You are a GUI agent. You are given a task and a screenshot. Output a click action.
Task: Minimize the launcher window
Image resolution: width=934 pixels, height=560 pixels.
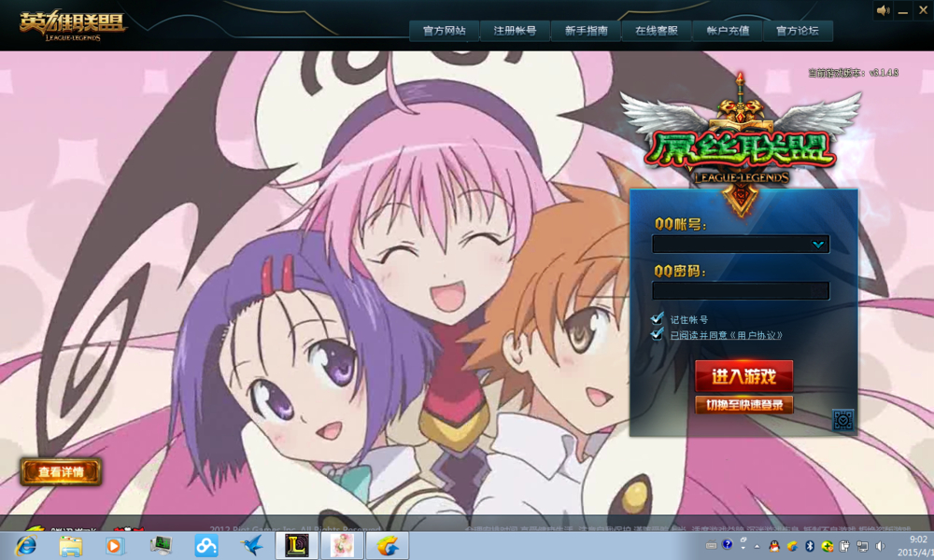pyautogui.click(x=903, y=11)
